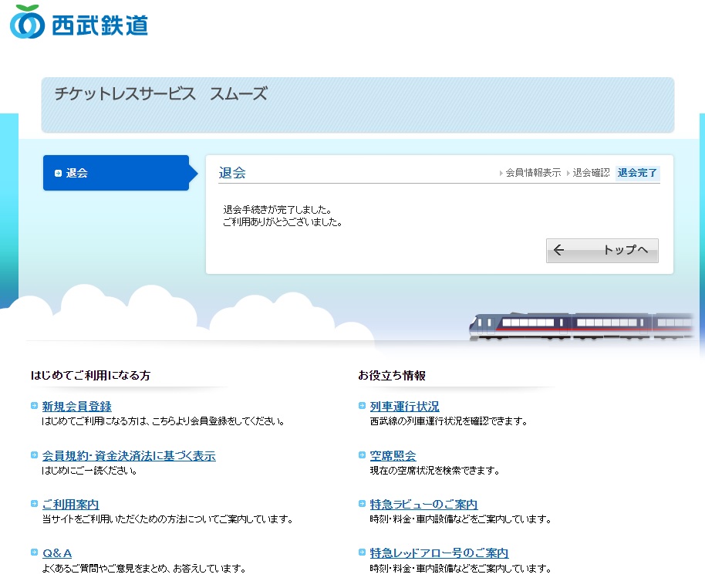Click the arrow icon beside ご利用案内
This screenshot has height=588, width=705.
(x=35, y=504)
